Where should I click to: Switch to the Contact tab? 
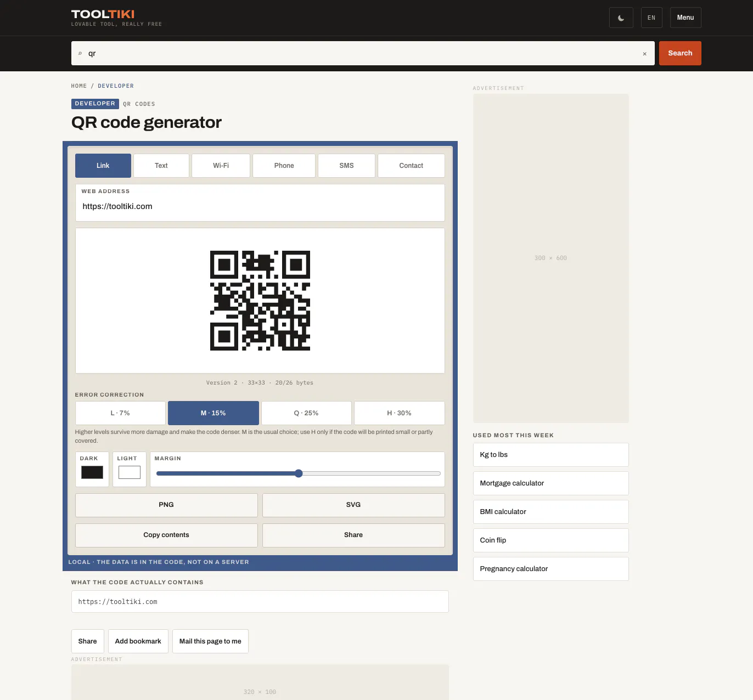coord(411,166)
